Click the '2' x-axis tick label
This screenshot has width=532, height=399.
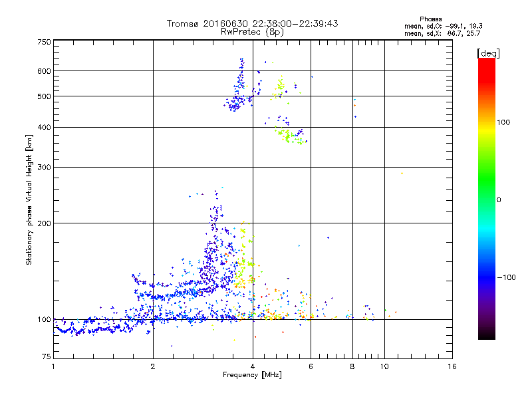point(153,366)
